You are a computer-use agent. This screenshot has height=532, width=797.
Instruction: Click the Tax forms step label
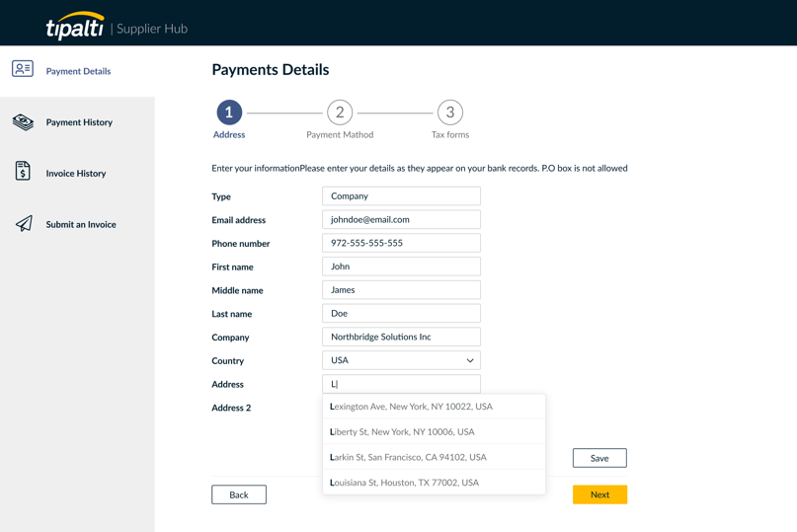point(450,134)
